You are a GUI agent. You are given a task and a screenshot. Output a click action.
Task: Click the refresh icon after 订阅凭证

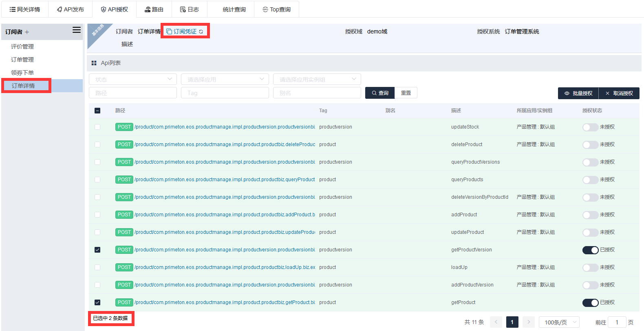(201, 32)
